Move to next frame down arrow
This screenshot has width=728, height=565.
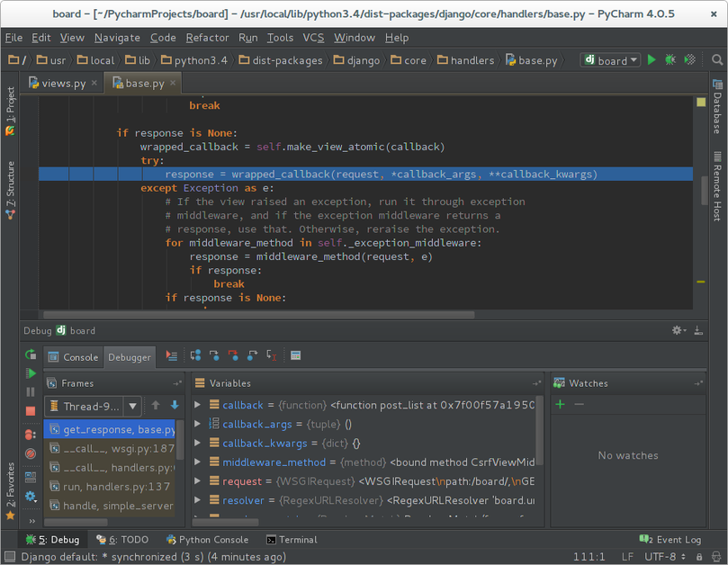(175, 405)
